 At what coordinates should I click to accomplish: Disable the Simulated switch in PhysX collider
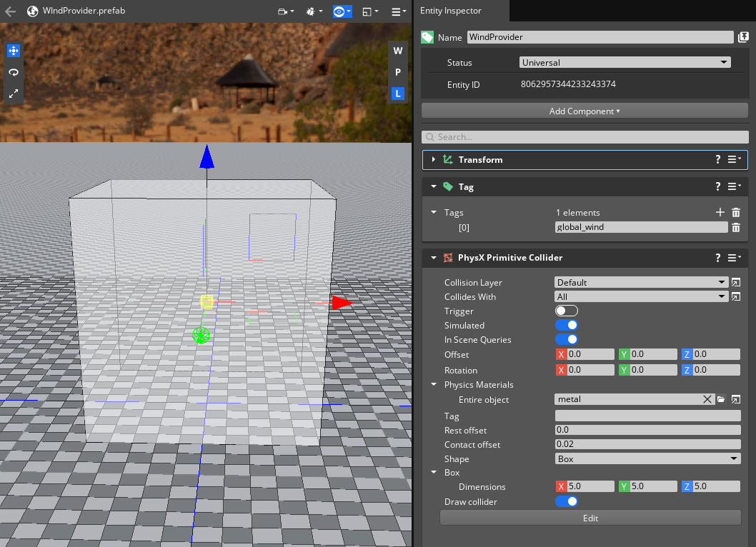(567, 325)
